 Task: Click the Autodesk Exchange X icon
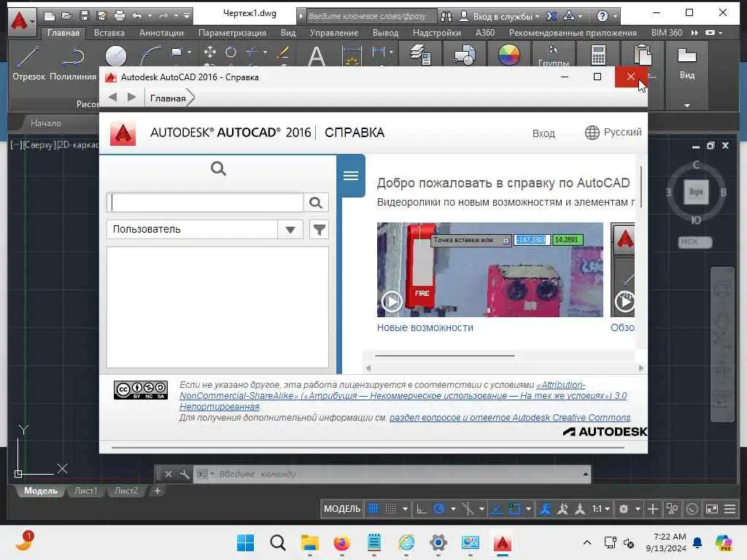[551, 16]
